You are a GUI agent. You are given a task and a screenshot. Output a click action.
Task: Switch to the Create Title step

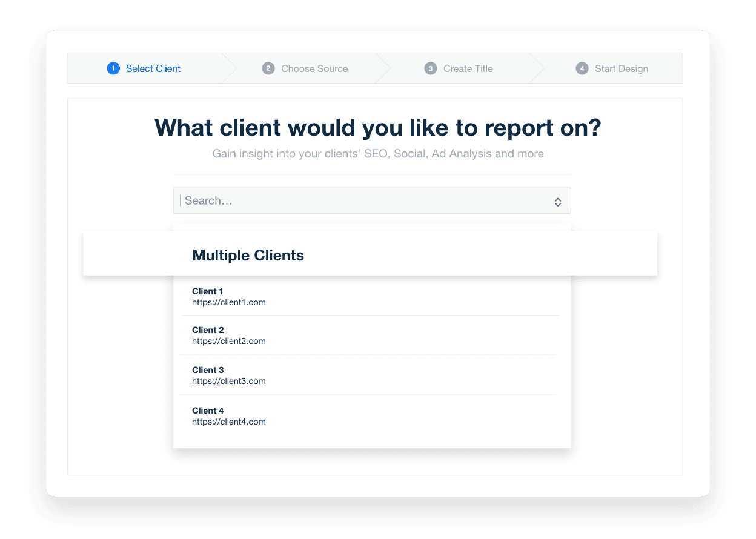click(468, 68)
